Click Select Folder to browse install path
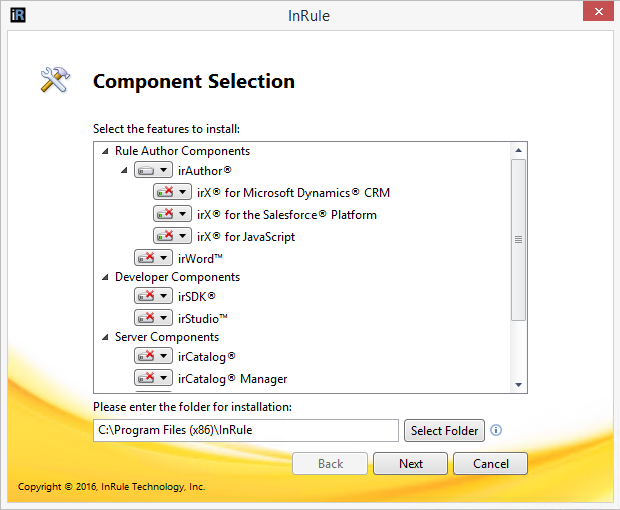The height and width of the screenshot is (510, 620). 445,431
